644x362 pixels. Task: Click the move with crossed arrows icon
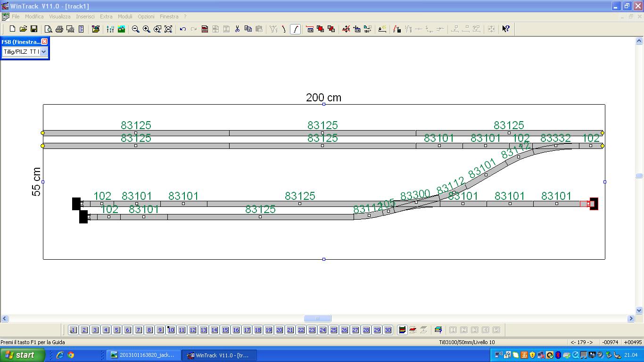(346, 29)
